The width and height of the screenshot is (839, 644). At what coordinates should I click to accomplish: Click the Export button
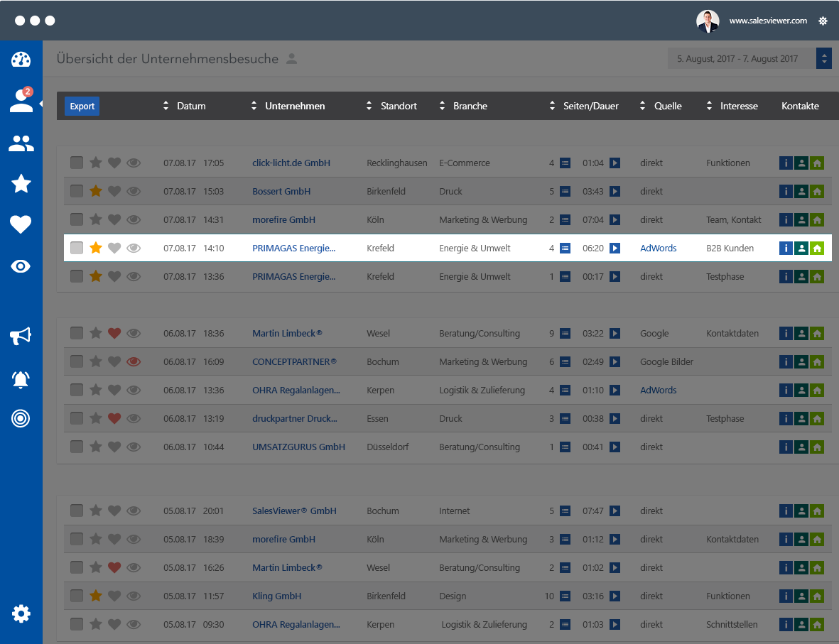click(x=82, y=106)
